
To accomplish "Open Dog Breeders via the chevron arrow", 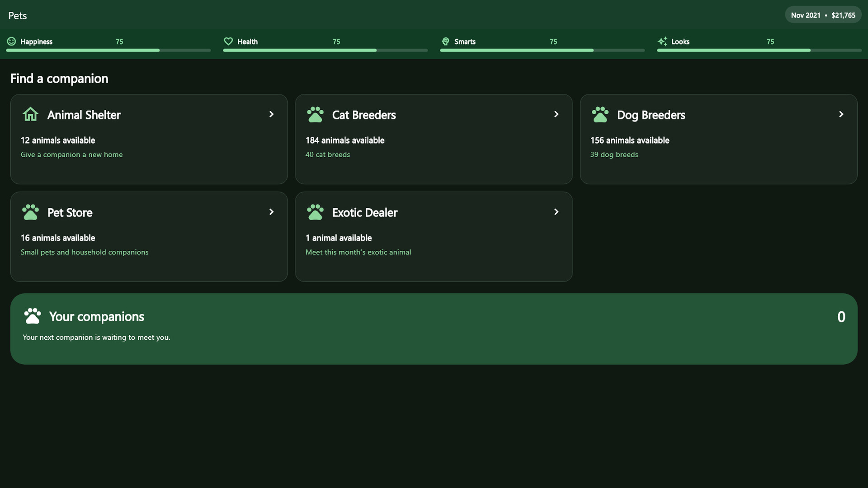I will [841, 114].
